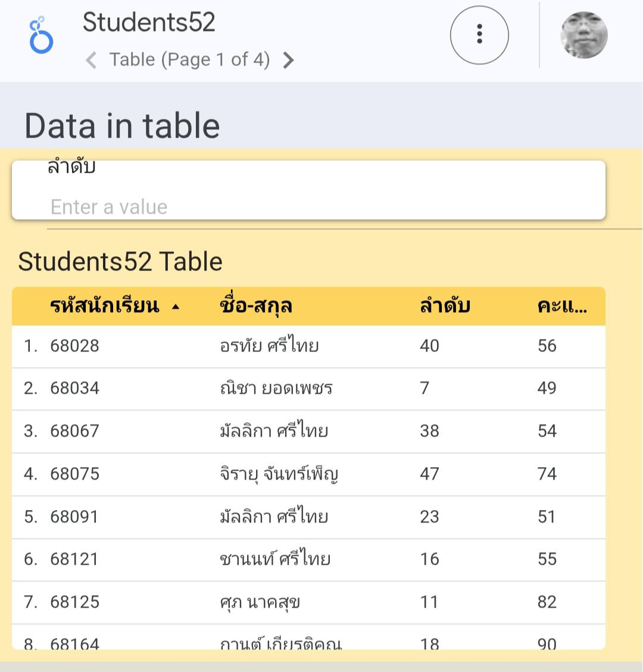643x672 pixels.
Task: Open the Table (Page 1 of 4) selector
Action: coord(189,60)
